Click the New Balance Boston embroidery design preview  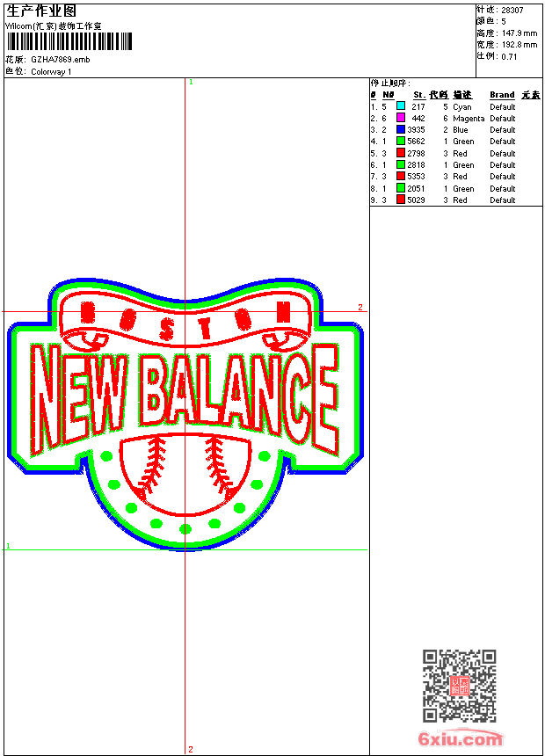[185, 414]
